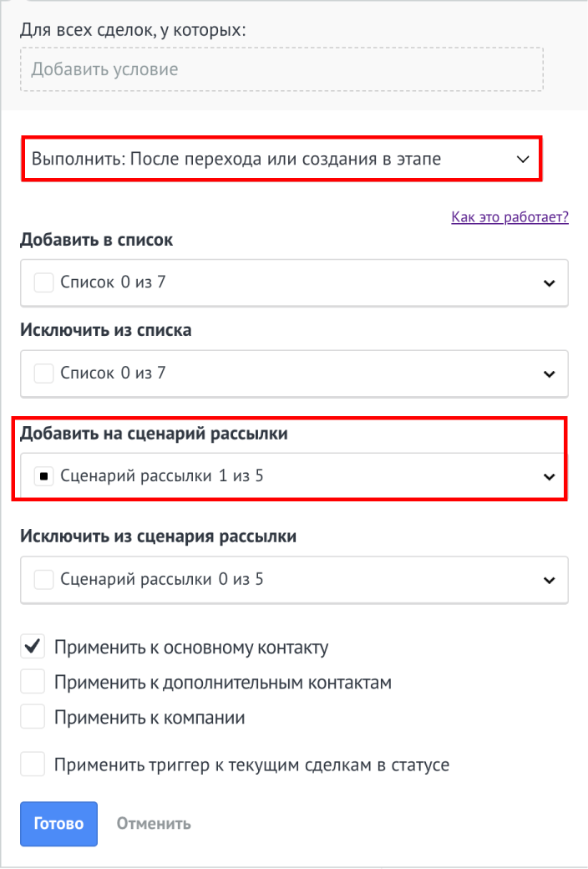
Task: Expand the 'Исключить из списка' dropdown
Action: pyautogui.click(x=292, y=373)
